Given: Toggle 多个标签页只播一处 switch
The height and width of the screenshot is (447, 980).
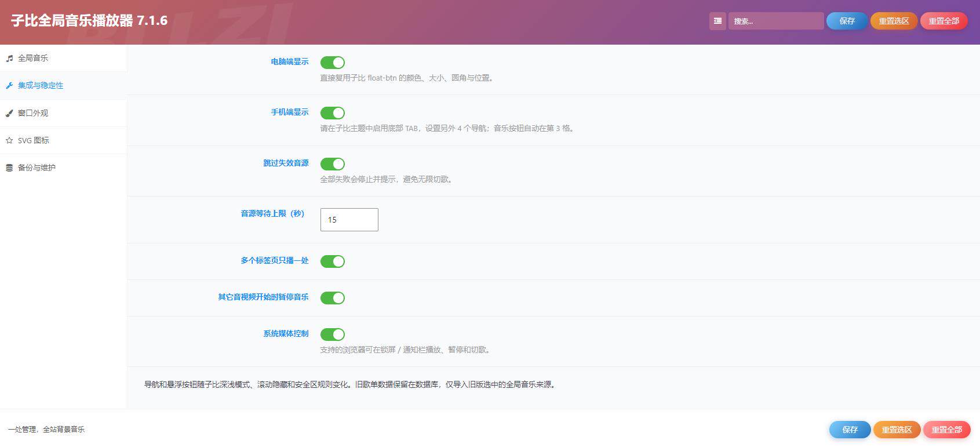Looking at the screenshot, I should point(333,261).
